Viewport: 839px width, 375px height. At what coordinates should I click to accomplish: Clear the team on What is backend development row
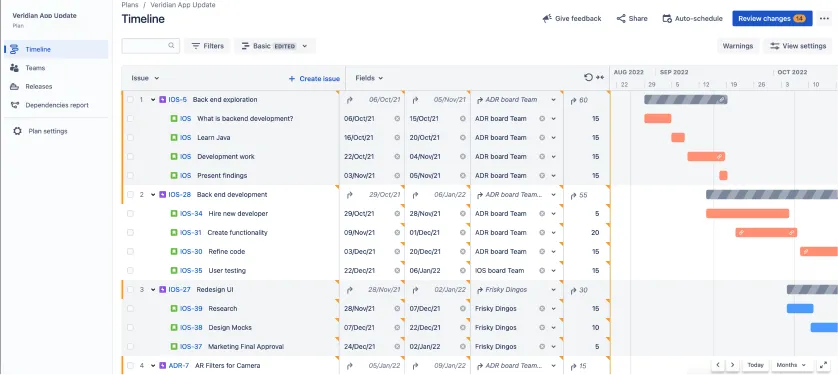(542, 119)
